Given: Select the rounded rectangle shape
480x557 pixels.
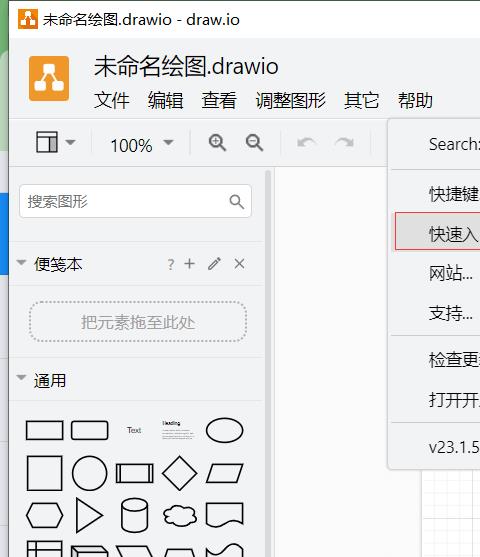Looking at the screenshot, I should point(90,431).
